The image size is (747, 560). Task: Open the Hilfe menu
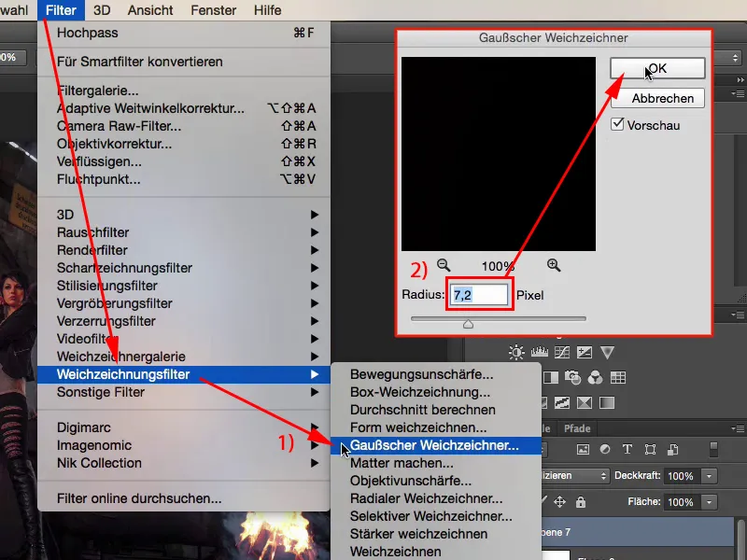(x=267, y=10)
